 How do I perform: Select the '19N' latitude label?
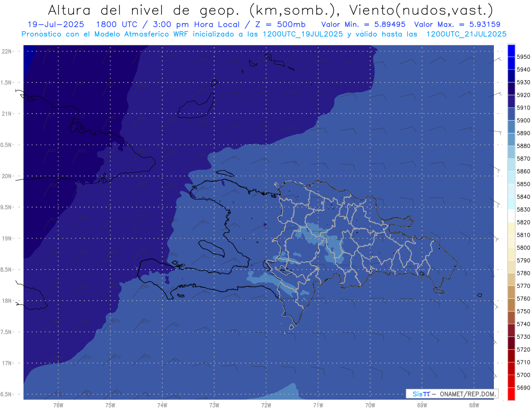pos(7,239)
